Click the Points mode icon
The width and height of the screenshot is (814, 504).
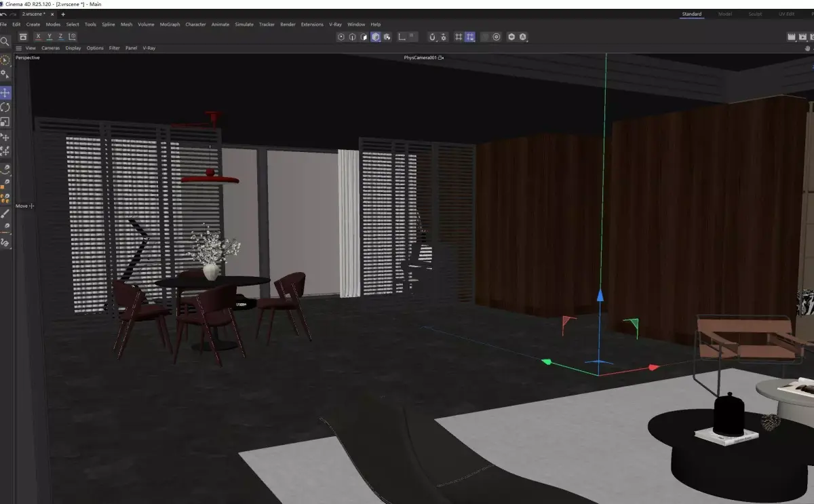[341, 37]
